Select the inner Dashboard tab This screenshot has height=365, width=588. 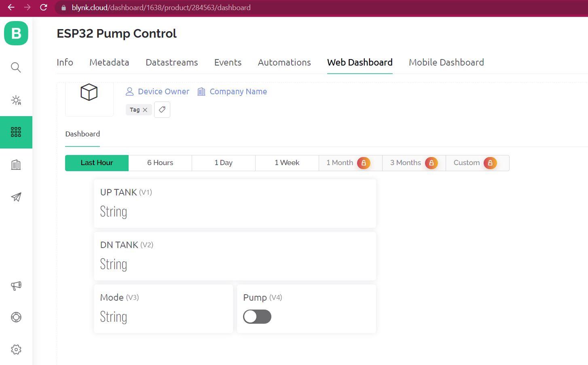point(82,134)
